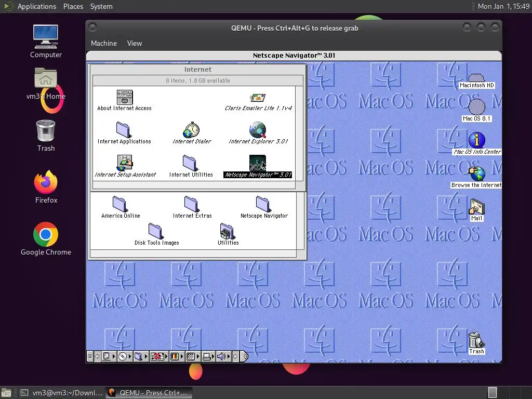This screenshot has width=532, height=399.
Task: Click the Computer icon on Linux desktop
Action: pyautogui.click(x=46, y=37)
